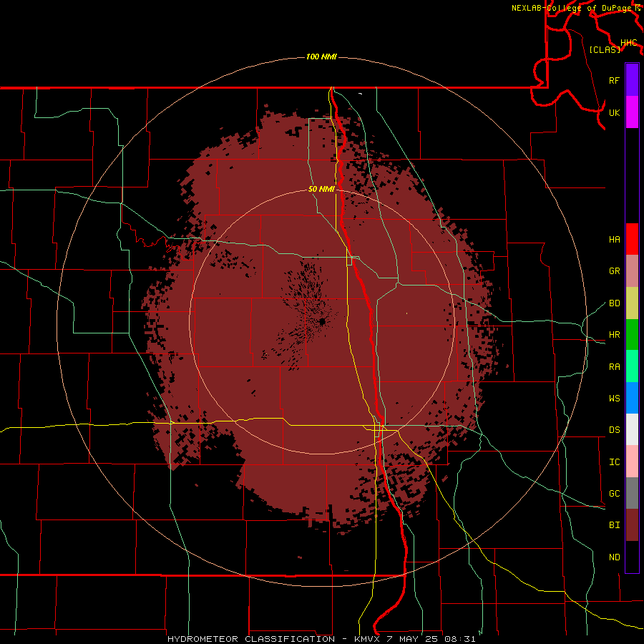Click the RA legend label
This screenshot has width=644, height=644.
pos(614,367)
